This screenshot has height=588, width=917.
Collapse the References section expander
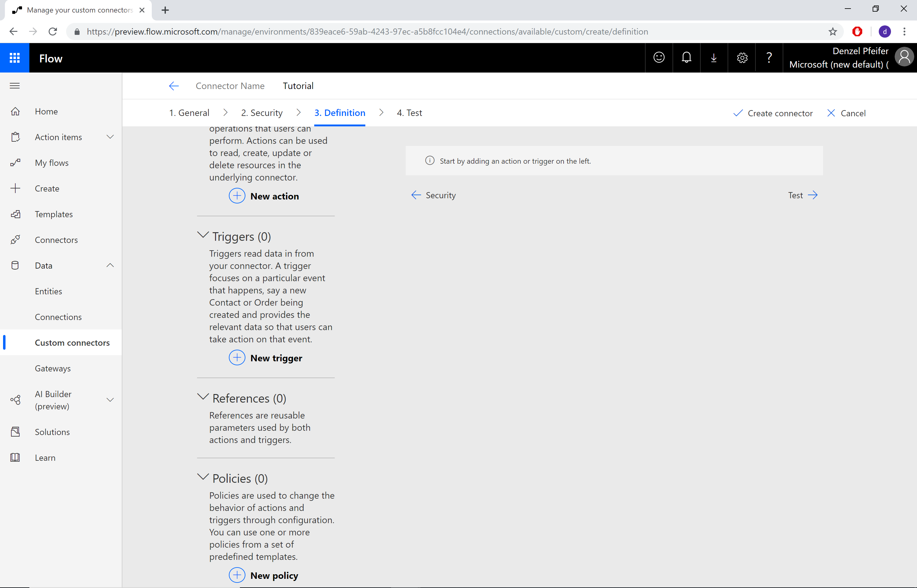203,398
